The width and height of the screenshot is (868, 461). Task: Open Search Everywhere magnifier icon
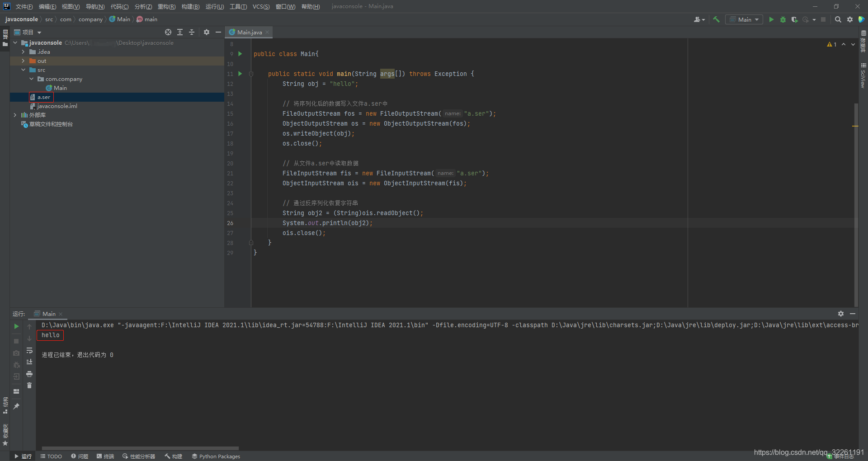tap(838, 19)
